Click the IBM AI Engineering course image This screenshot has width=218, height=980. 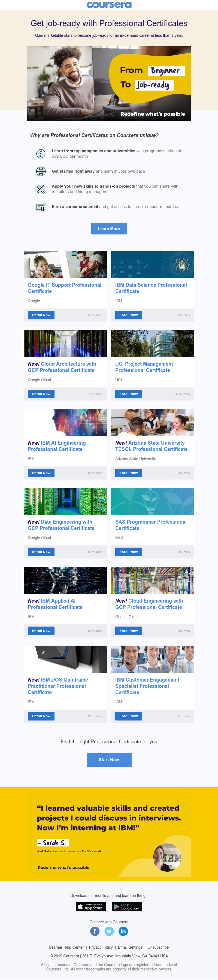65,422
